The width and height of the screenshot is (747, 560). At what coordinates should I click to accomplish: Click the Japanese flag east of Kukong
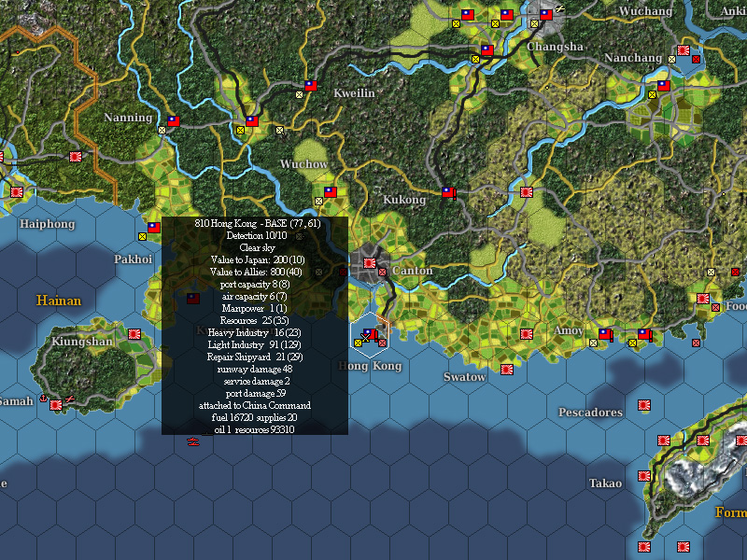coord(527,192)
